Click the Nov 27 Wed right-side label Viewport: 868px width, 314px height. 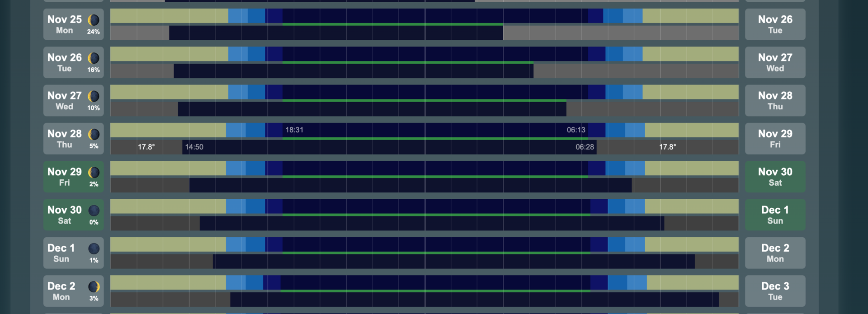[775, 62]
